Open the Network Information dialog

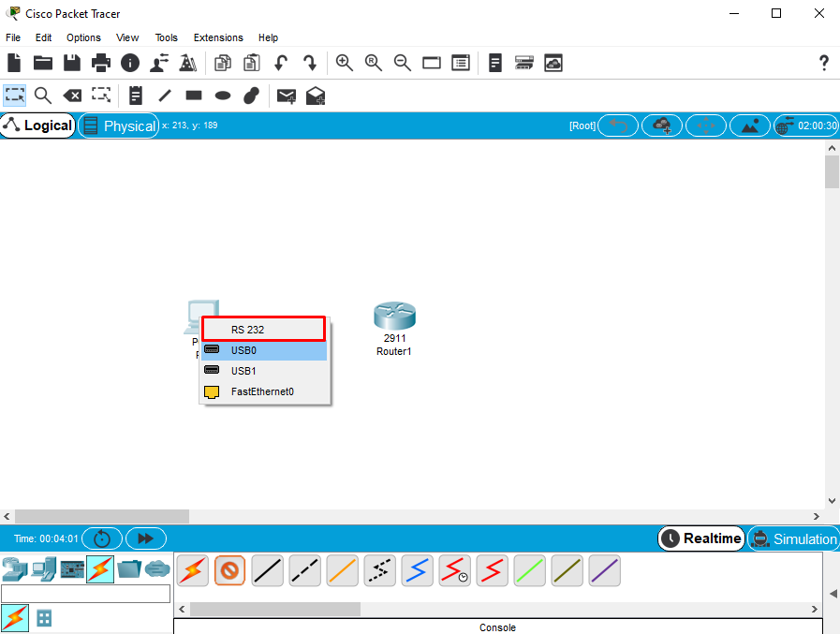point(130,63)
